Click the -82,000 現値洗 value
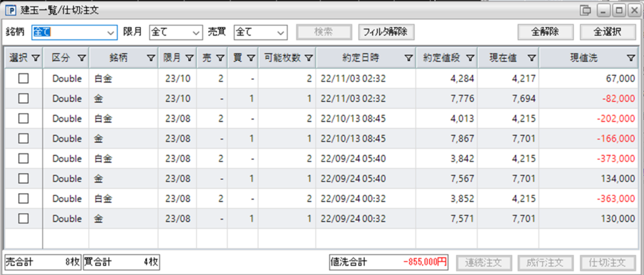644x275 pixels. (x=618, y=98)
